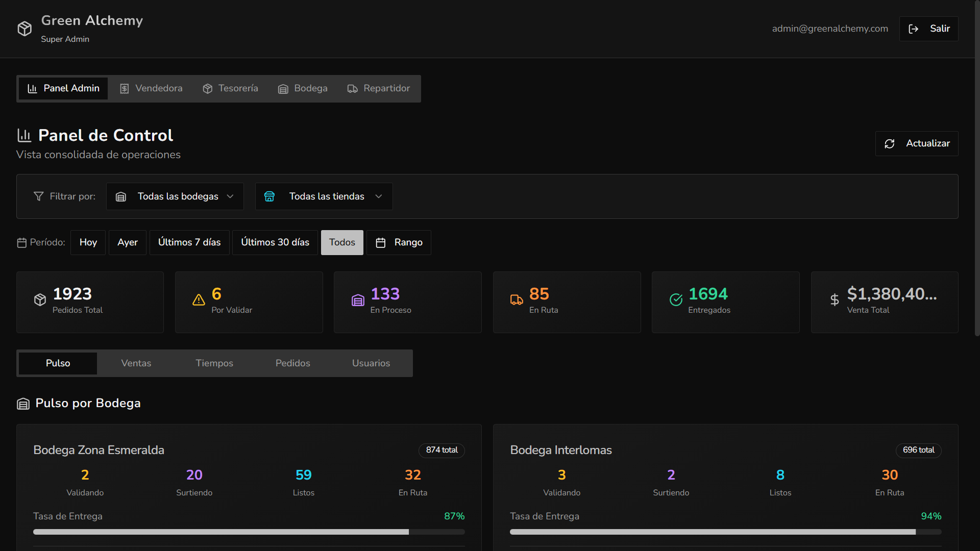Click the filter funnel icon
Image resolution: width=980 pixels, height=551 pixels.
(38, 196)
